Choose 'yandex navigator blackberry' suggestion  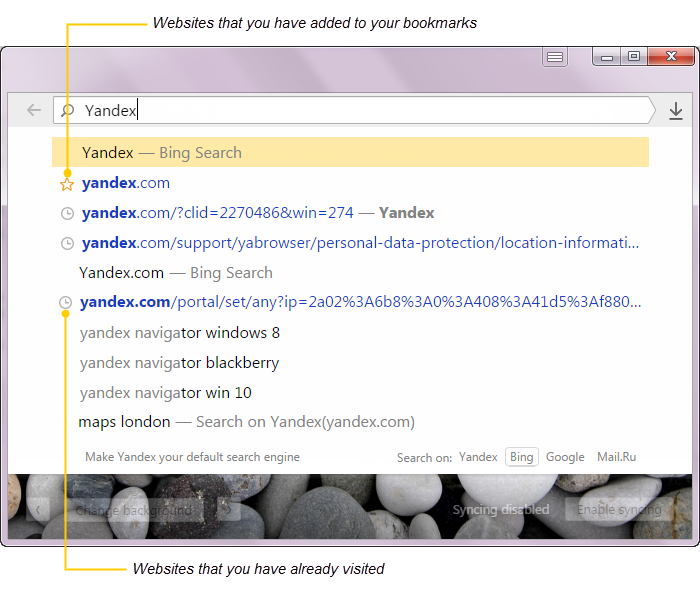coord(179,363)
